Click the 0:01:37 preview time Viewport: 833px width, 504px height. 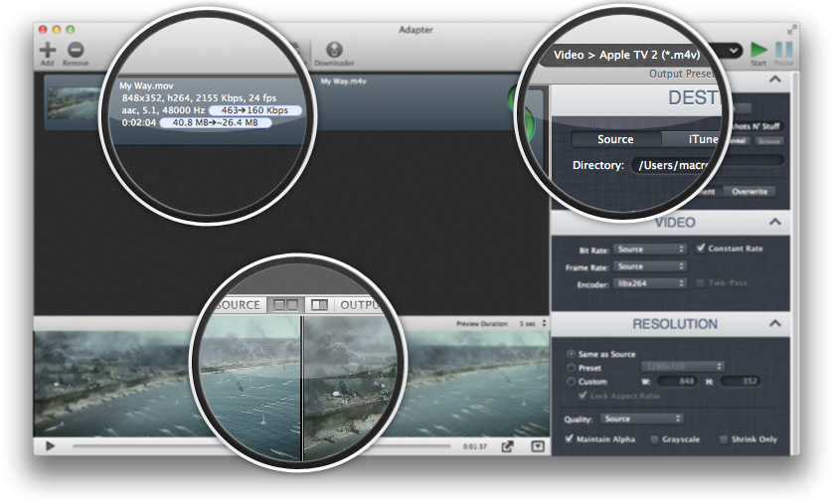474,446
